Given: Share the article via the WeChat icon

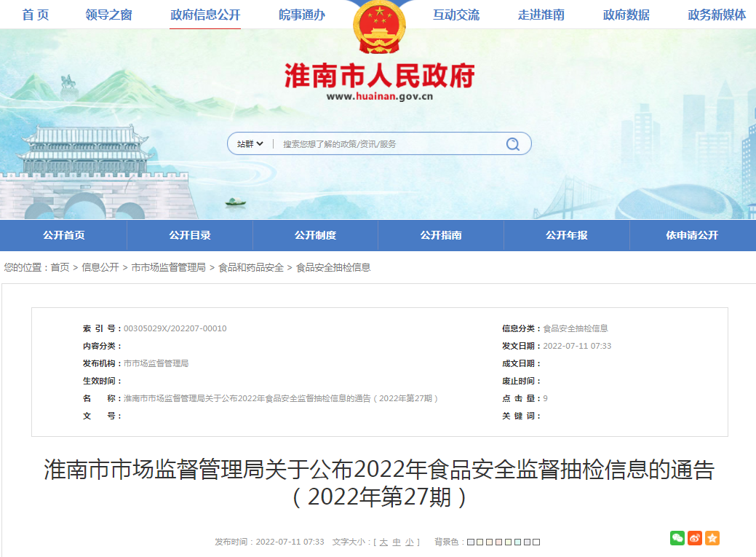Looking at the screenshot, I should 677,538.
